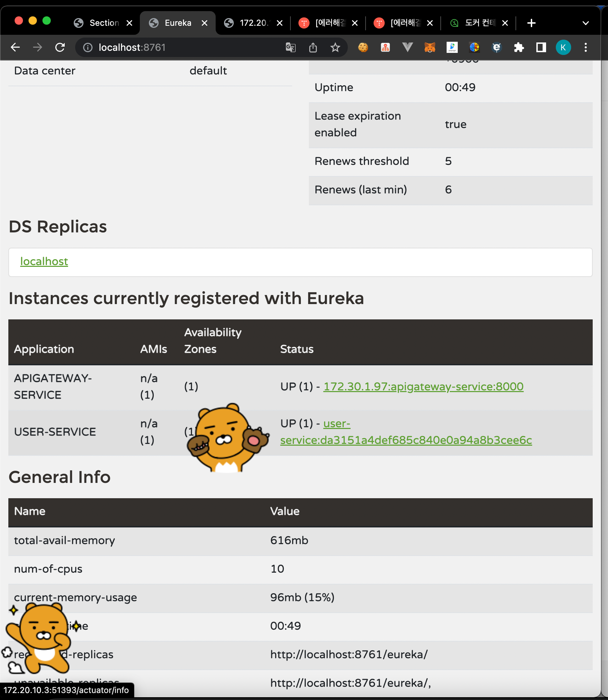Image resolution: width=608 pixels, height=700 pixels.
Task: Open the gray V-shaped extension icon
Action: point(407,47)
